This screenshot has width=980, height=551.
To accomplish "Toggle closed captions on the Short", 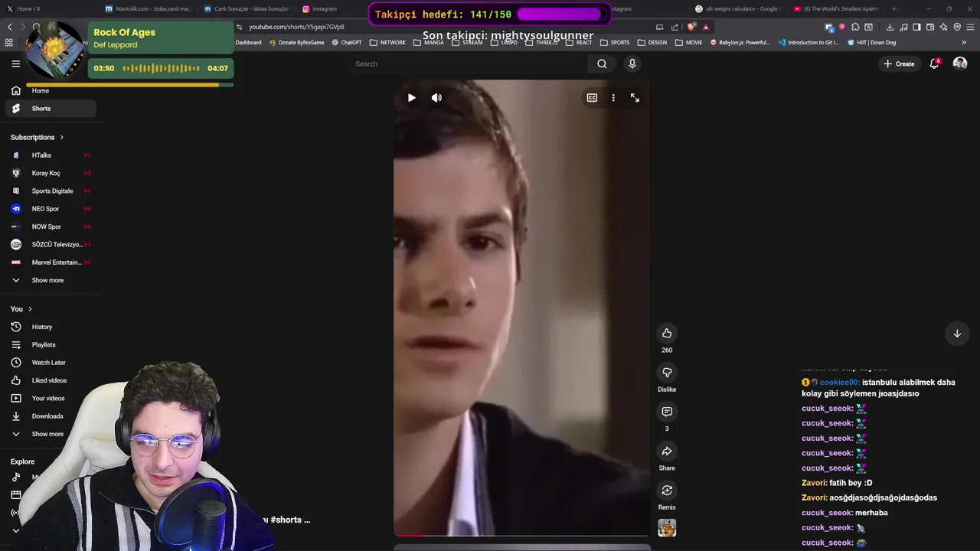I will (x=592, y=98).
